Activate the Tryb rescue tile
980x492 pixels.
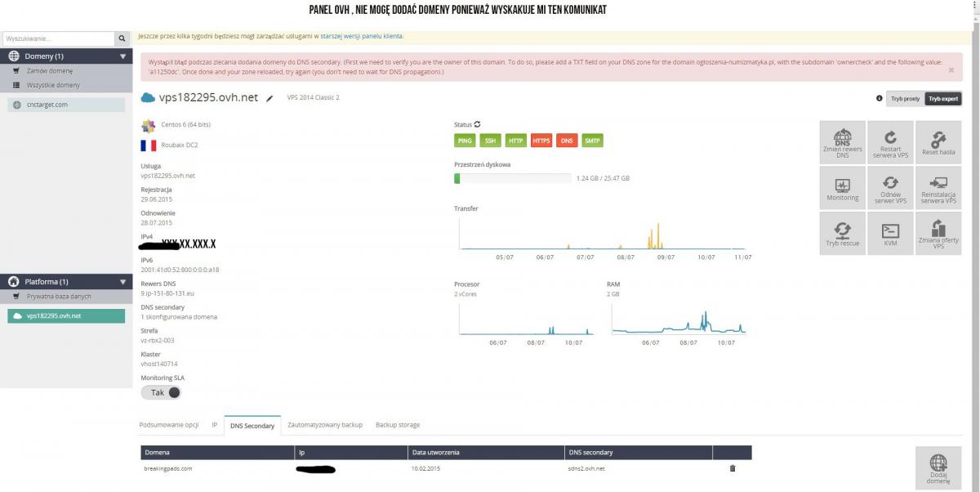(x=843, y=234)
